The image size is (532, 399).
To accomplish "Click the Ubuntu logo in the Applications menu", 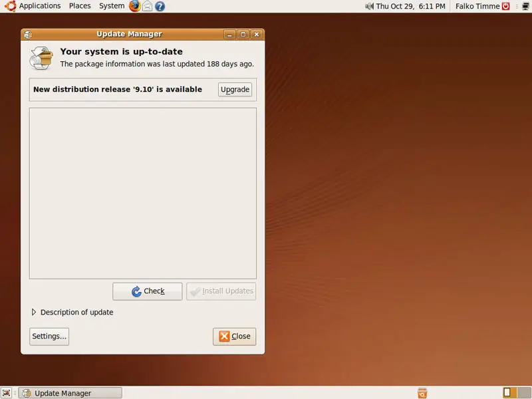I will pos(10,6).
